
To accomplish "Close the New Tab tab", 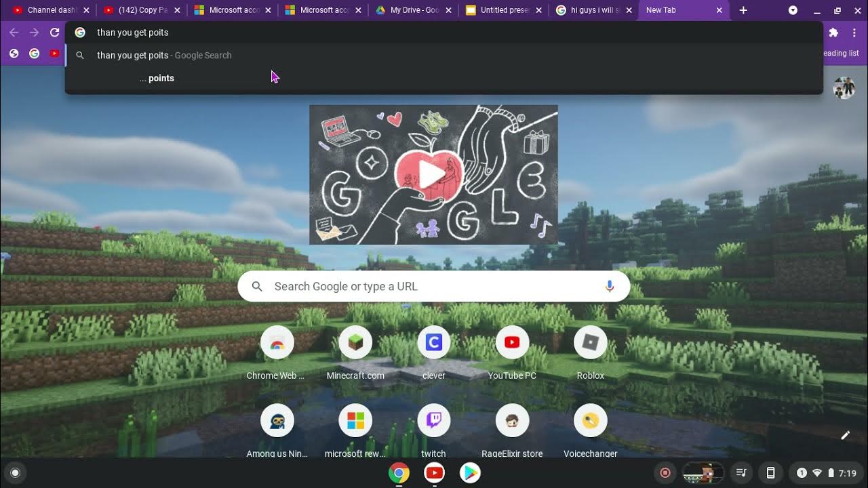I will [719, 10].
